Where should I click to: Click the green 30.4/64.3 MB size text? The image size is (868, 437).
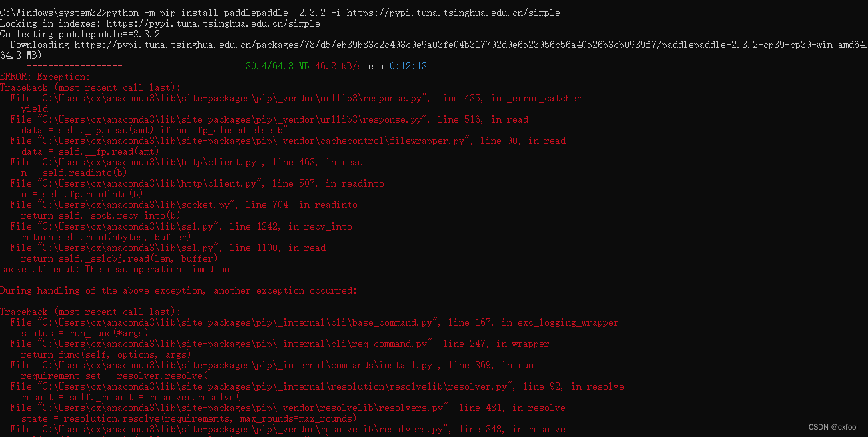click(277, 66)
